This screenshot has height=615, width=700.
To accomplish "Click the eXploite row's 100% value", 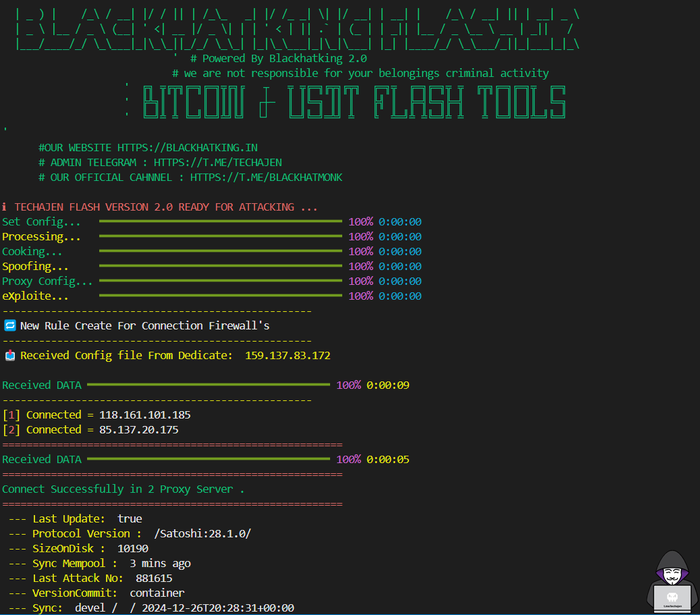I will click(360, 296).
